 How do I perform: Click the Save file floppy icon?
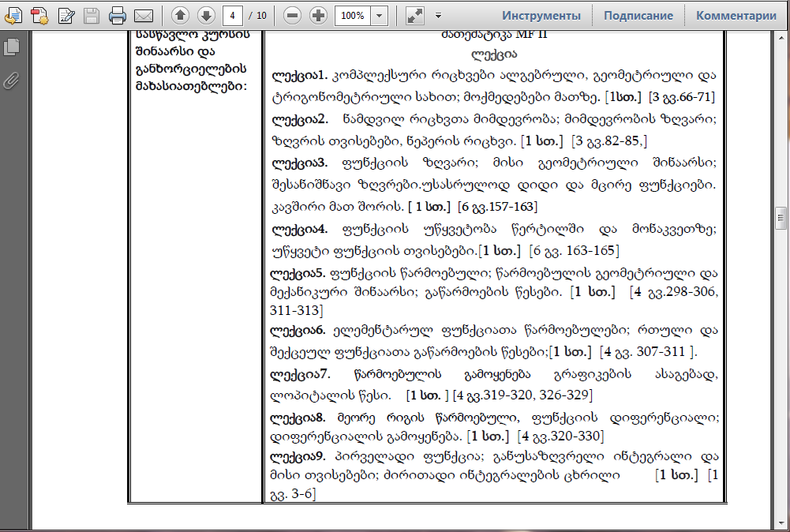pos(92,15)
